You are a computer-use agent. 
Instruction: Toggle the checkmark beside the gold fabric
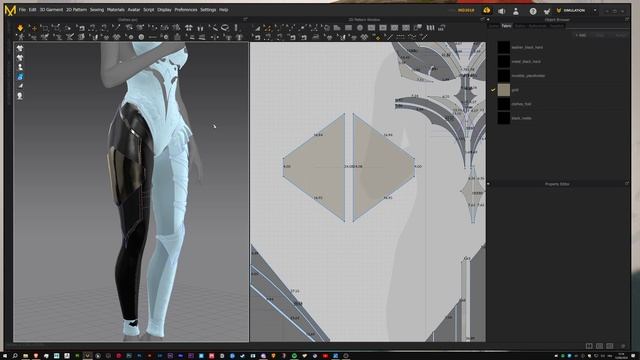[x=493, y=90]
